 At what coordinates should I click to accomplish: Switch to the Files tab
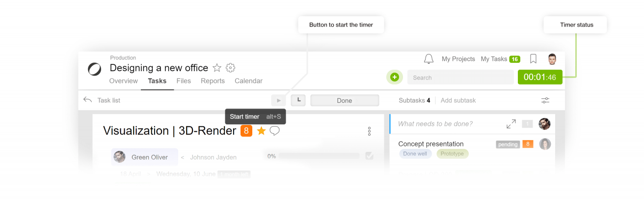point(184,81)
